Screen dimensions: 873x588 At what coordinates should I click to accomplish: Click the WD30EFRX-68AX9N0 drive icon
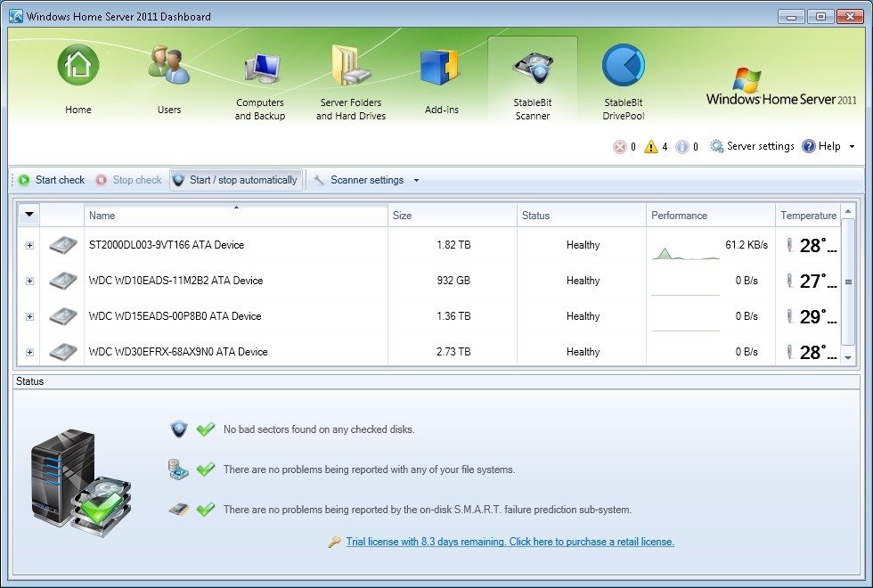point(63,352)
